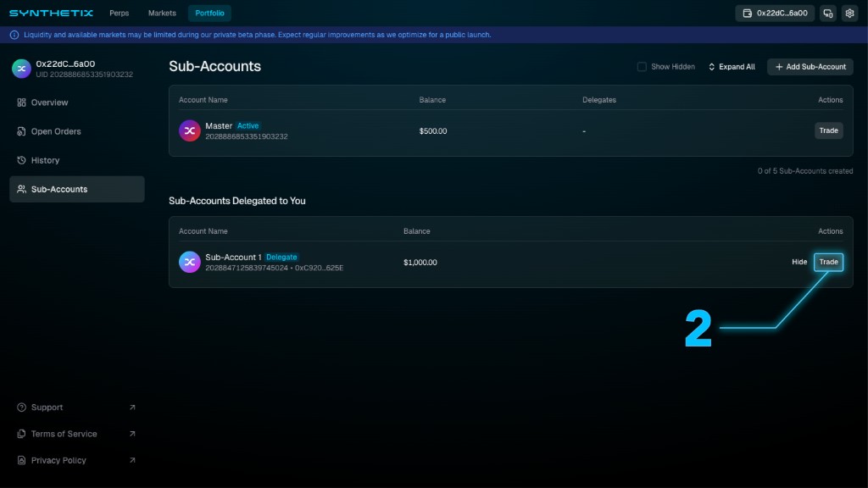Expand all sub-account rows
This screenshot has width=868, height=488.
(731, 66)
